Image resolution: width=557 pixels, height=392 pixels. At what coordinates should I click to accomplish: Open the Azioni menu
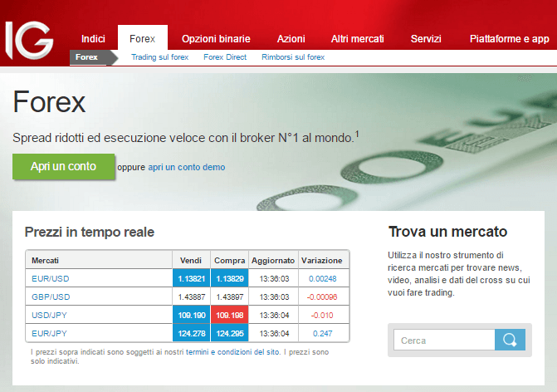(x=291, y=39)
